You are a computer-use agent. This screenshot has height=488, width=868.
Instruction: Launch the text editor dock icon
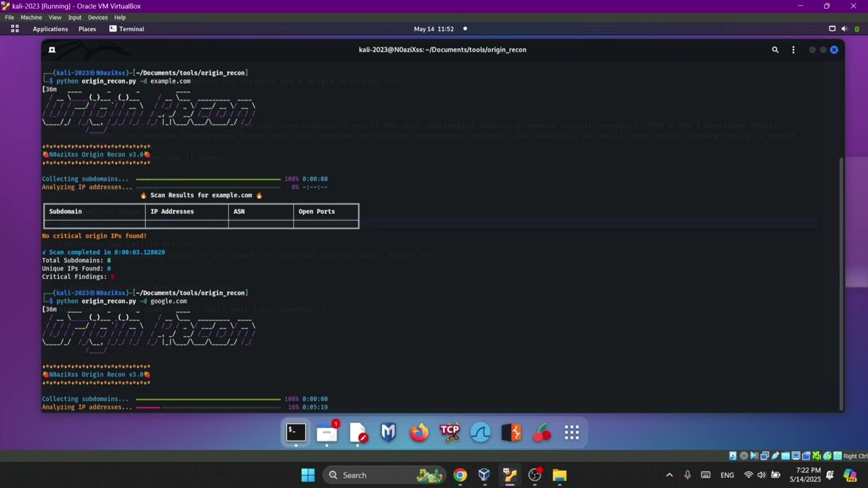tap(358, 432)
